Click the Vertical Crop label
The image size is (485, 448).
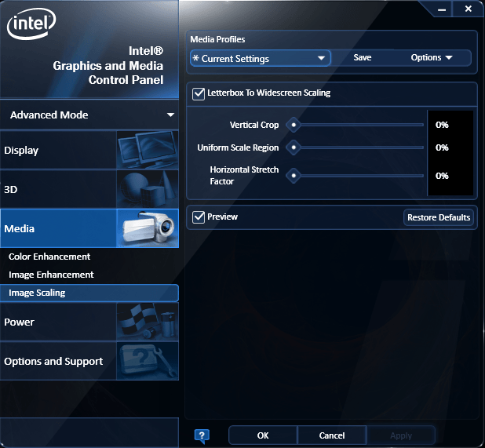tap(254, 125)
